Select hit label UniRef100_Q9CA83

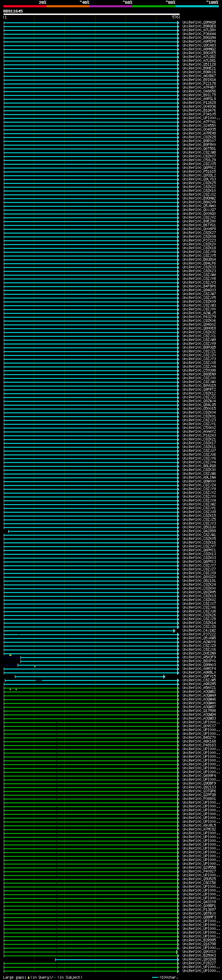(x=199, y=45)
